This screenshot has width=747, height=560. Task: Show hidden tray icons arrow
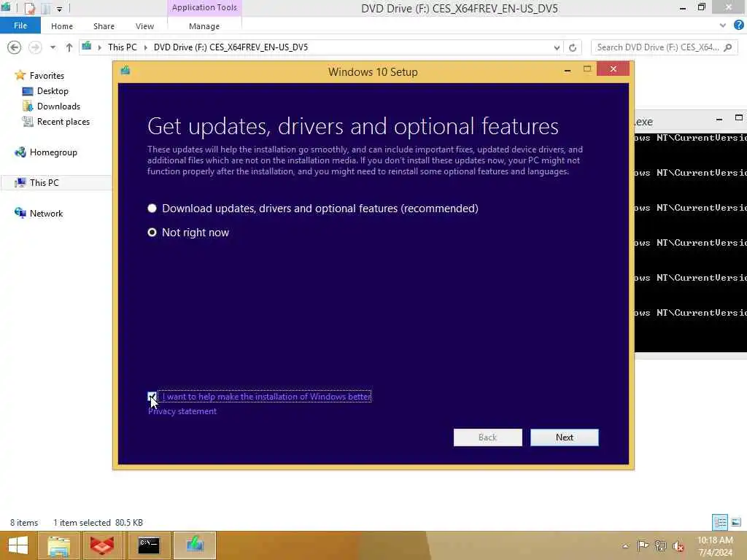[x=625, y=545]
